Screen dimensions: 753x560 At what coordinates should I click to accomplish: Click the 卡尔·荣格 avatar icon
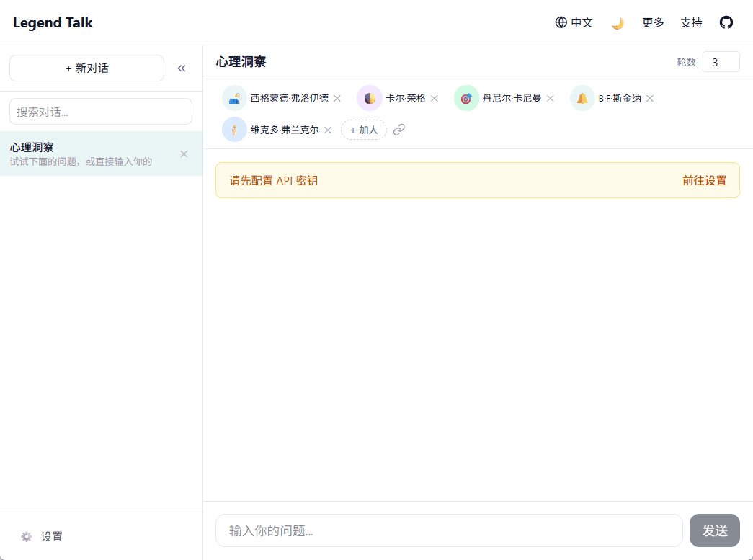point(369,98)
